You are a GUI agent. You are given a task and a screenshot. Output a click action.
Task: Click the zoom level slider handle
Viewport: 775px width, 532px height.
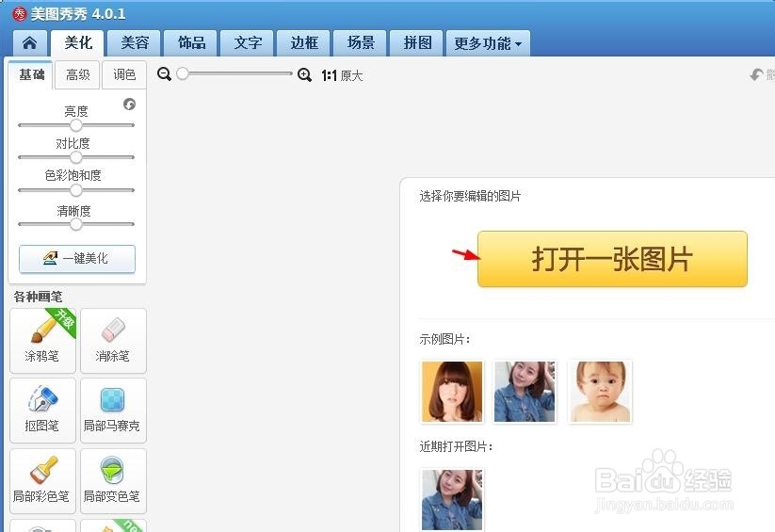click(183, 73)
